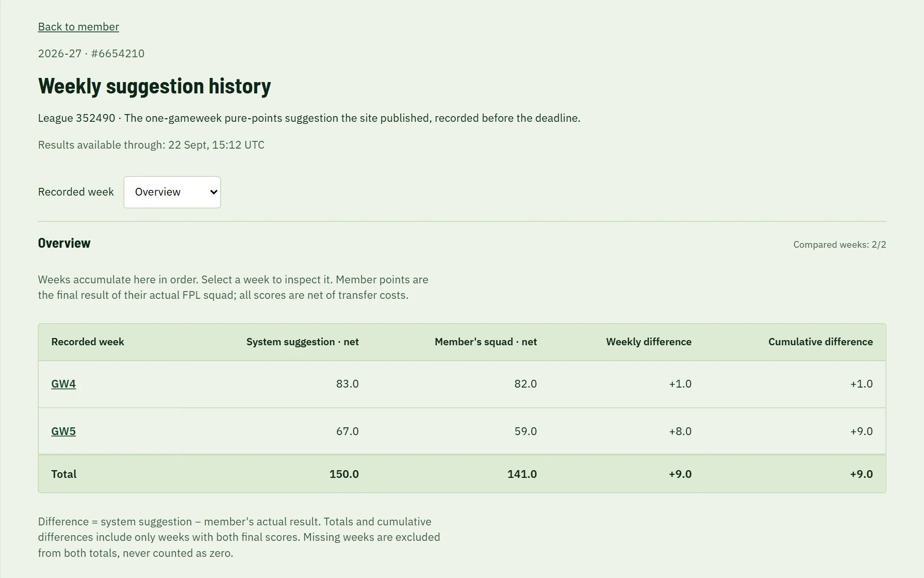Viewport: 924px width, 578px height.
Task: Click the Weekly difference column header
Action: (x=649, y=342)
